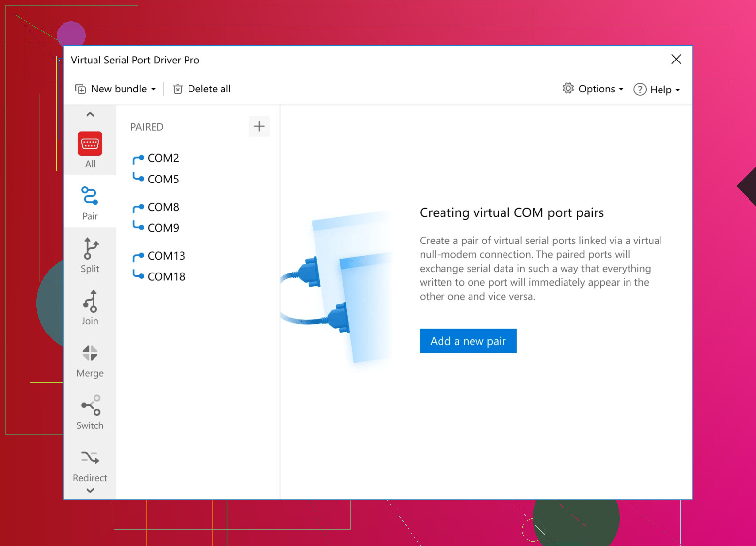
Task: Click the connector icon beside COM5
Action: pyautogui.click(x=138, y=177)
